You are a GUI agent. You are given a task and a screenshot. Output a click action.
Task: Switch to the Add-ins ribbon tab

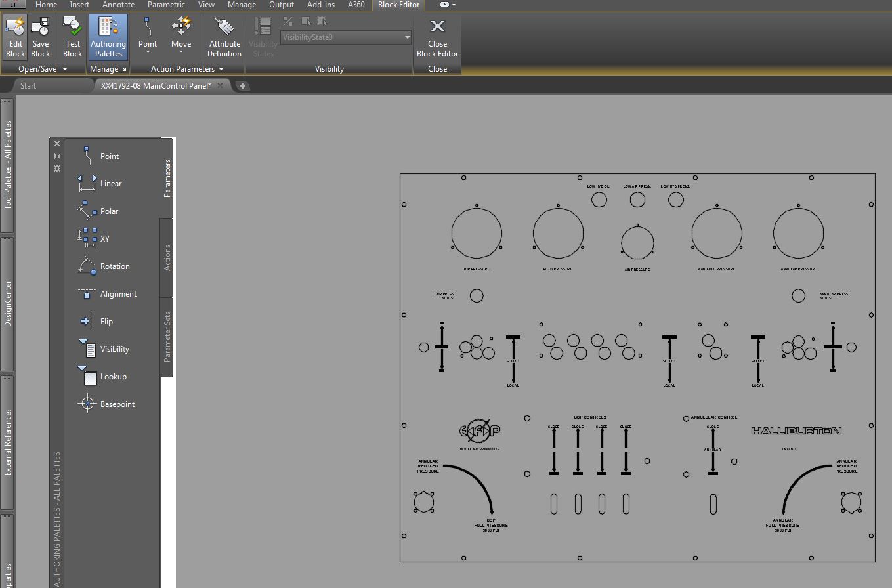pos(321,5)
